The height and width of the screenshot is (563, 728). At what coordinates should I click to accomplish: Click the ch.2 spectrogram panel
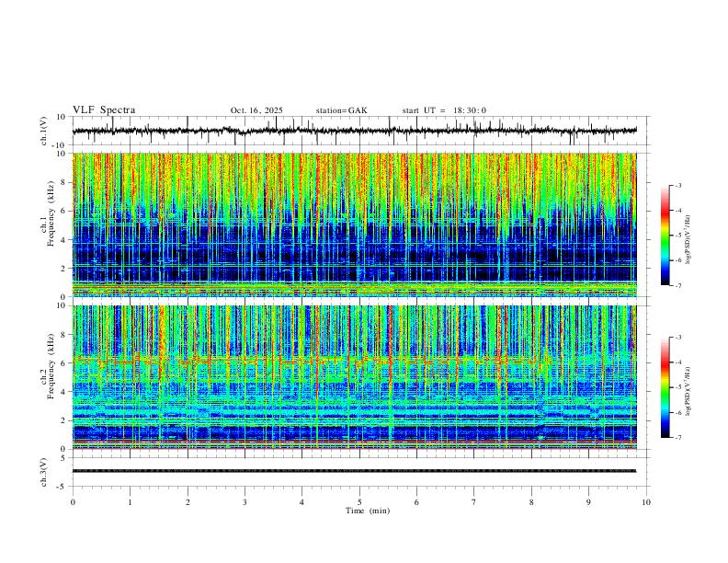(354, 377)
